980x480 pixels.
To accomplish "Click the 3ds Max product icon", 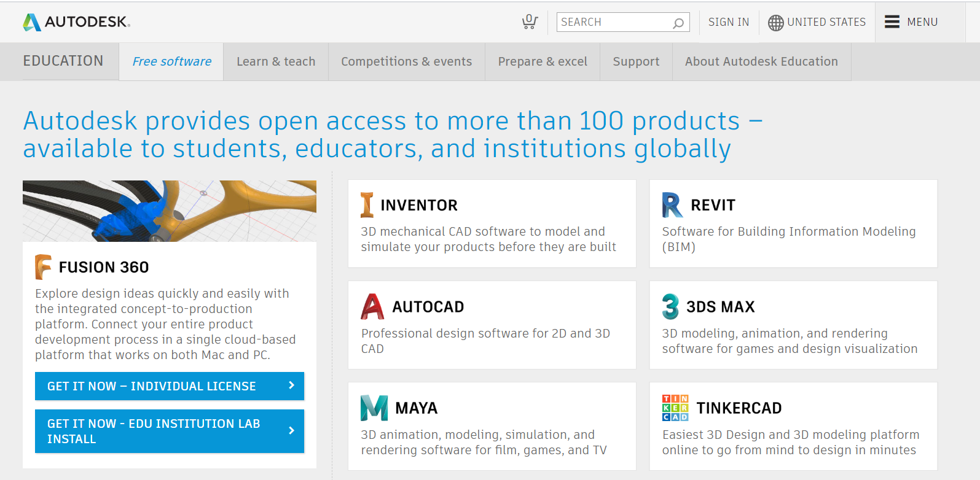I will 670,306.
